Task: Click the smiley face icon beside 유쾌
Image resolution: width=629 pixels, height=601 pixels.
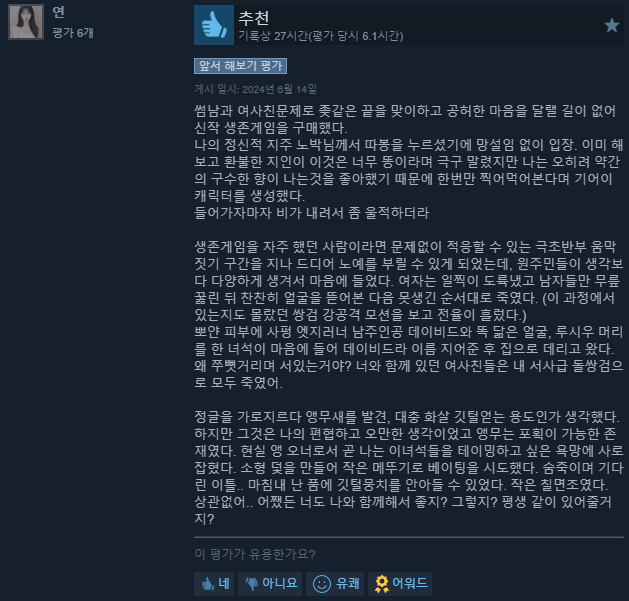Action: [322, 584]
